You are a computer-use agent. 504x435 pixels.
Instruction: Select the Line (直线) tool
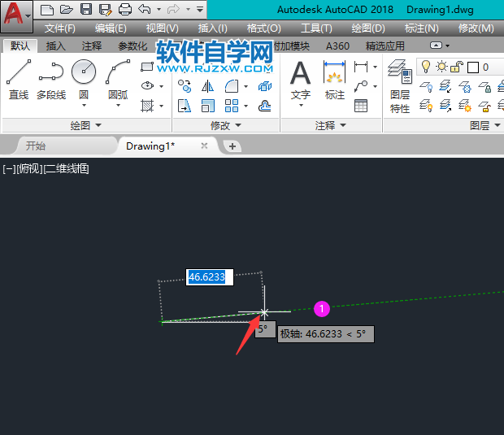(x=19, y=79)
